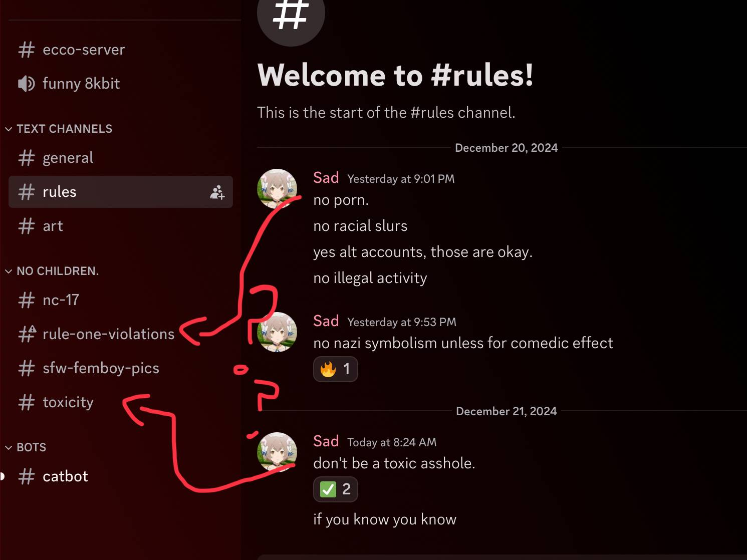Join the funny 8kbit voice channel
This screenshot has height=560, width=747.
coord(121,84)
